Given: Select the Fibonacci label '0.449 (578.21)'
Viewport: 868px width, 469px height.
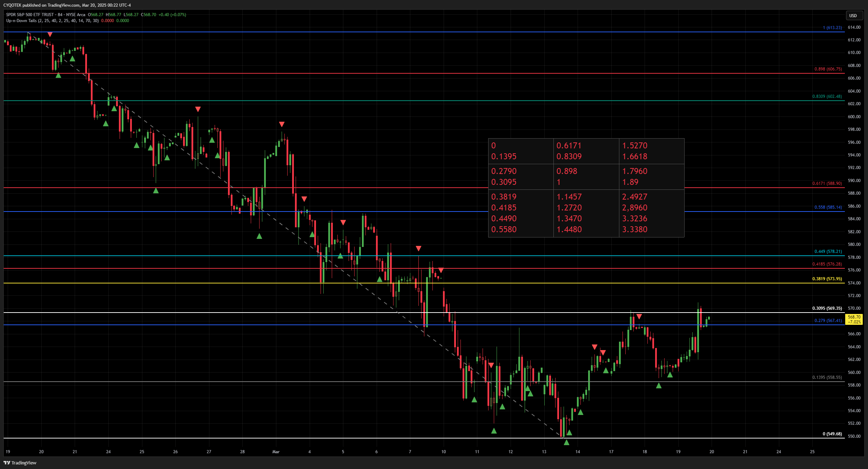Looking at the screenshot, I should point(828,252).
